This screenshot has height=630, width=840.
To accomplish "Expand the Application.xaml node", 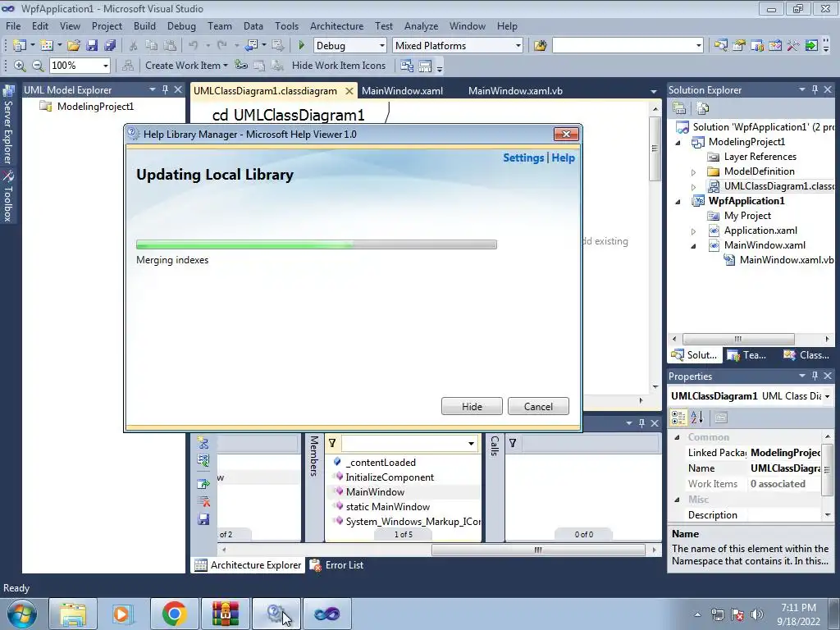I will tap(693, 231).
